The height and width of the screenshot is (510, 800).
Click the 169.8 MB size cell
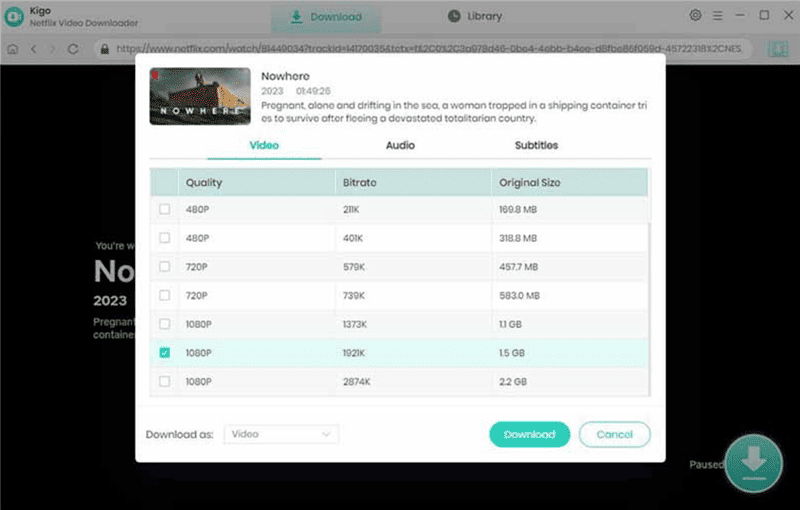coord(518,210)
